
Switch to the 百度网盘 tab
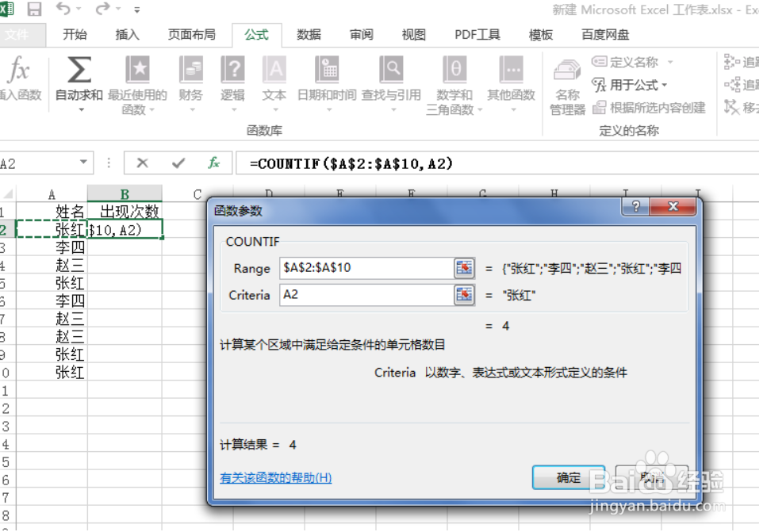(605, 35)
